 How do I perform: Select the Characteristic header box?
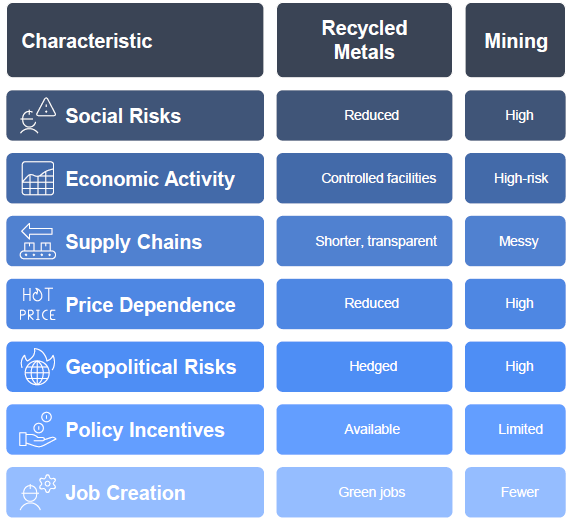click(135, 40)
